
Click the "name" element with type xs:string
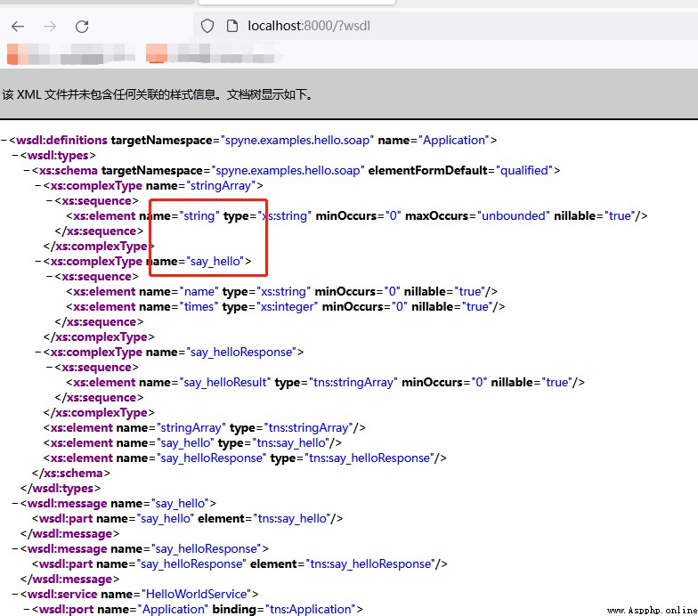coord(281,292)
